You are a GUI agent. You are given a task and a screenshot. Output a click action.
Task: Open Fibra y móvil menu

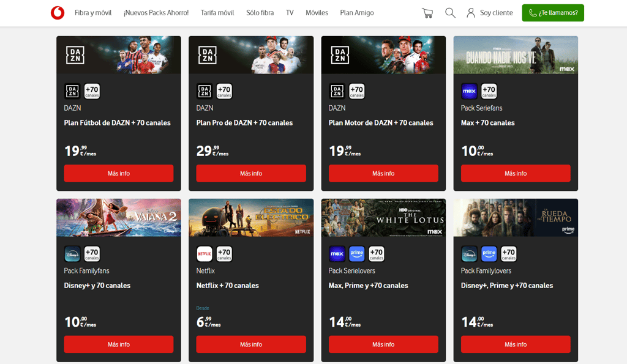coord(93,13)
